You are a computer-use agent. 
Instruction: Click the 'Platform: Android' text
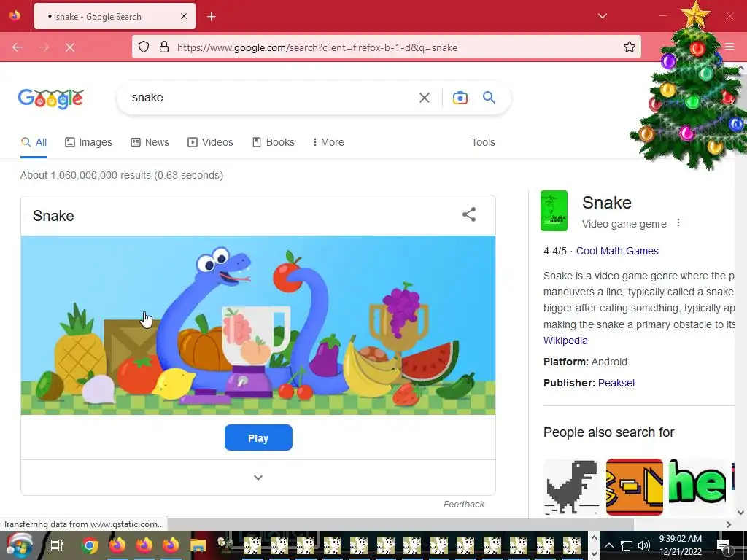(x=585, y=362)
